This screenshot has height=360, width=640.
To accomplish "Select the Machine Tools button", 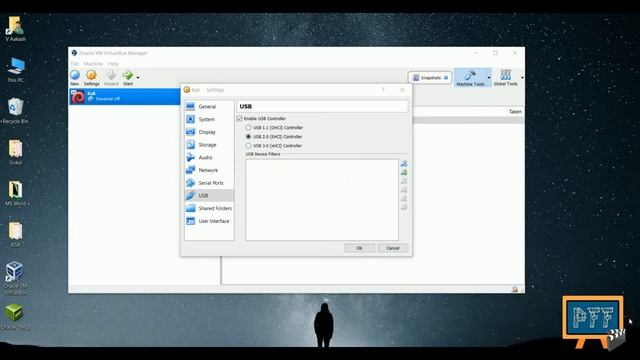I will click(x=470, y=78).
